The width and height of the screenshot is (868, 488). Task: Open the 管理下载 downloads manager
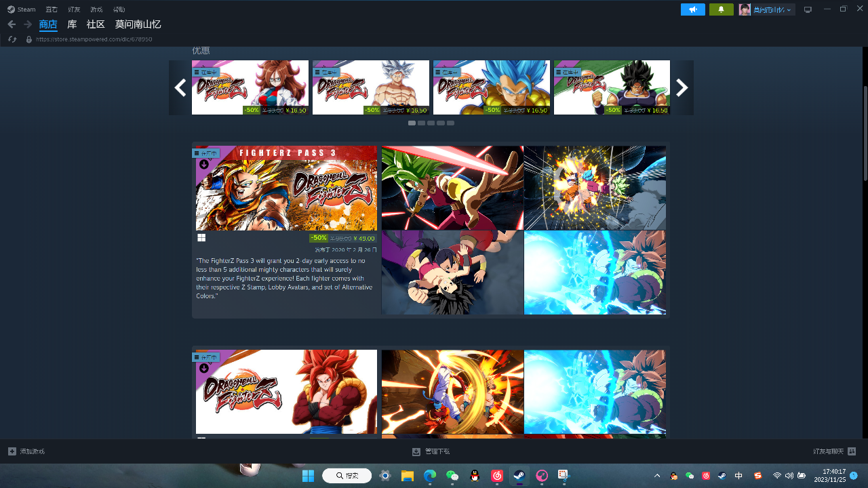tap(431, 451)
